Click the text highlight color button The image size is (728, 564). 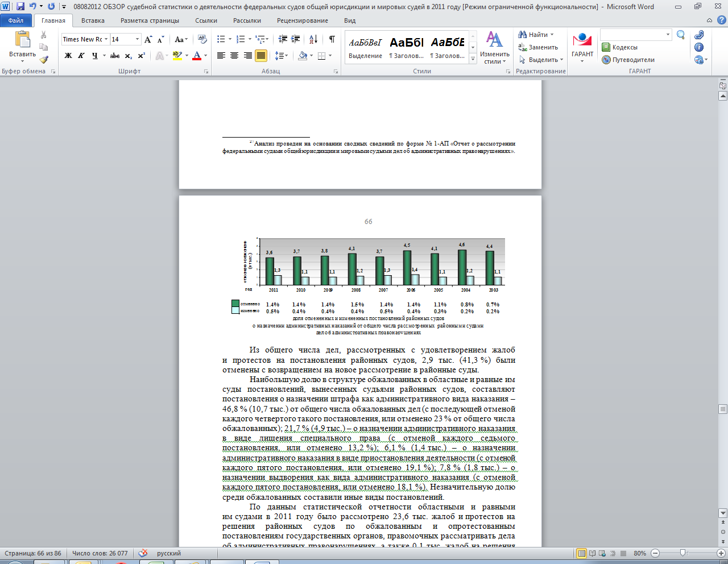(x=177, y=56)
